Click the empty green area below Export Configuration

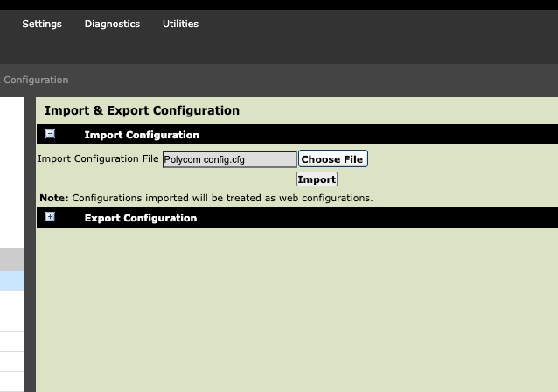297,310
